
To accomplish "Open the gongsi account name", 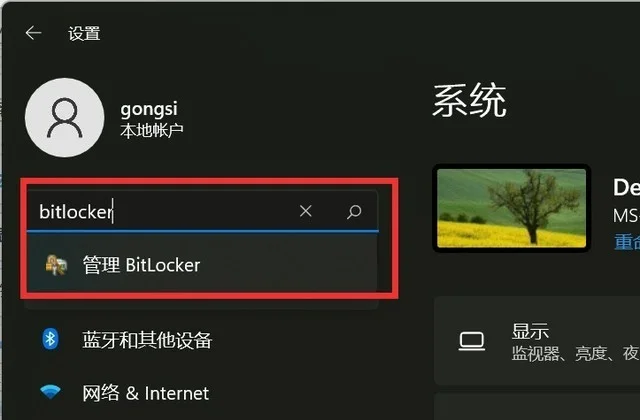I will (149, 109).
